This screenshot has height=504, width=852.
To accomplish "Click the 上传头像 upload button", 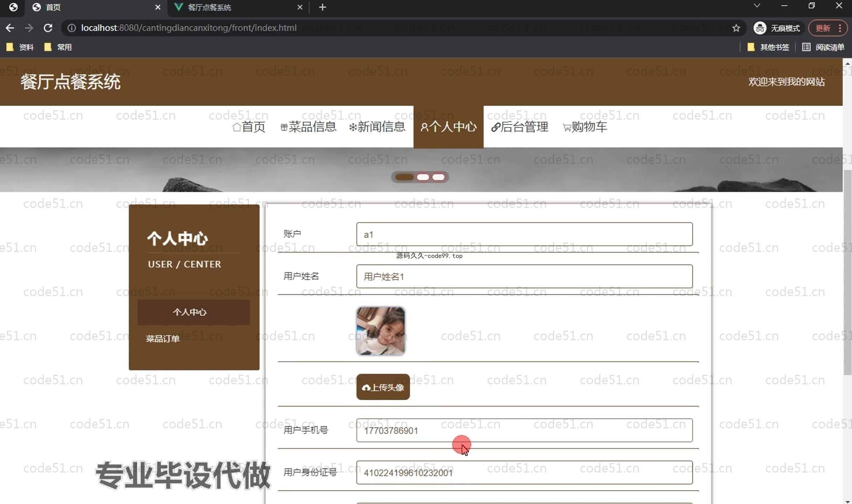I will [383, 387].
